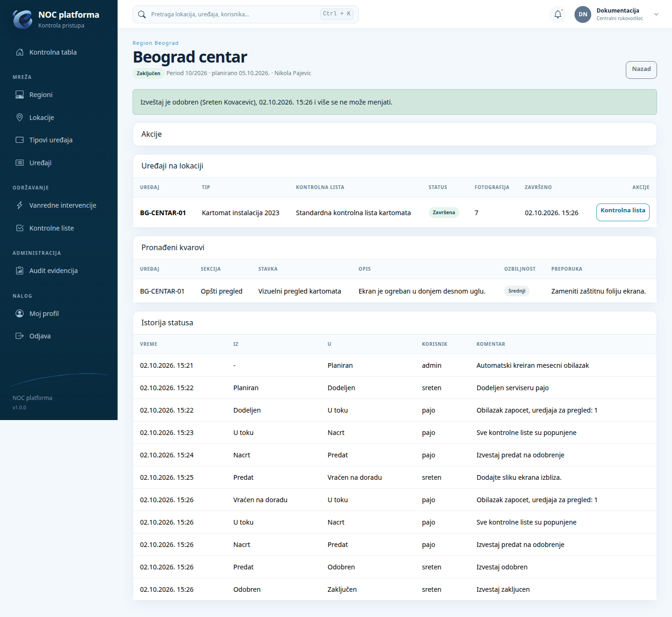Expand the user account dropdown chevron
The height and width of the screenshot is (617, 672).
pyautogui.click(x=656, y=14)
